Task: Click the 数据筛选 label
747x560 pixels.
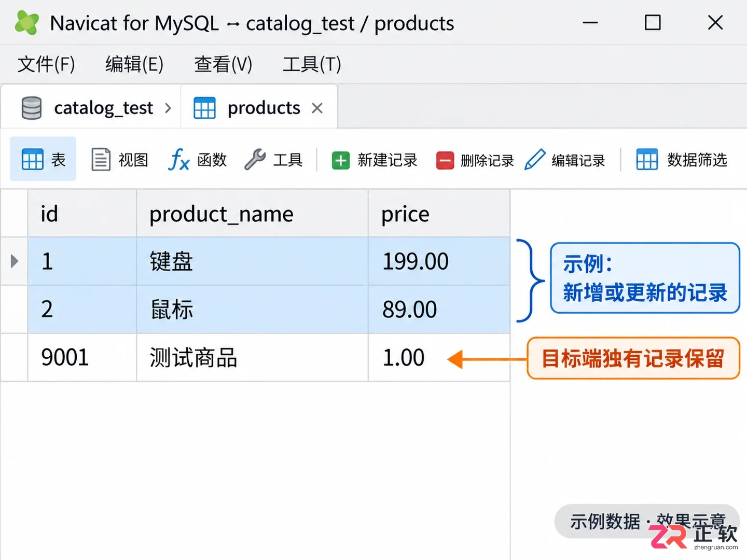Action: coord(697,160)
